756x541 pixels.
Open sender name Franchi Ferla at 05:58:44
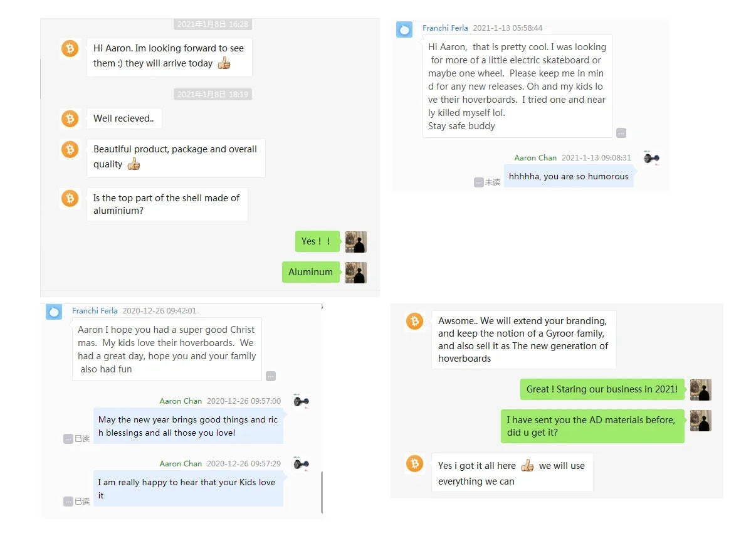click(x=445, y=28)
